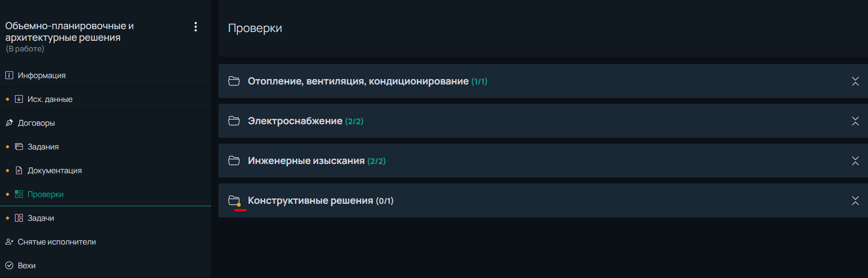Open the Задания sidebar item
This screenshot has height=278, width=868.
coord(106,147)
